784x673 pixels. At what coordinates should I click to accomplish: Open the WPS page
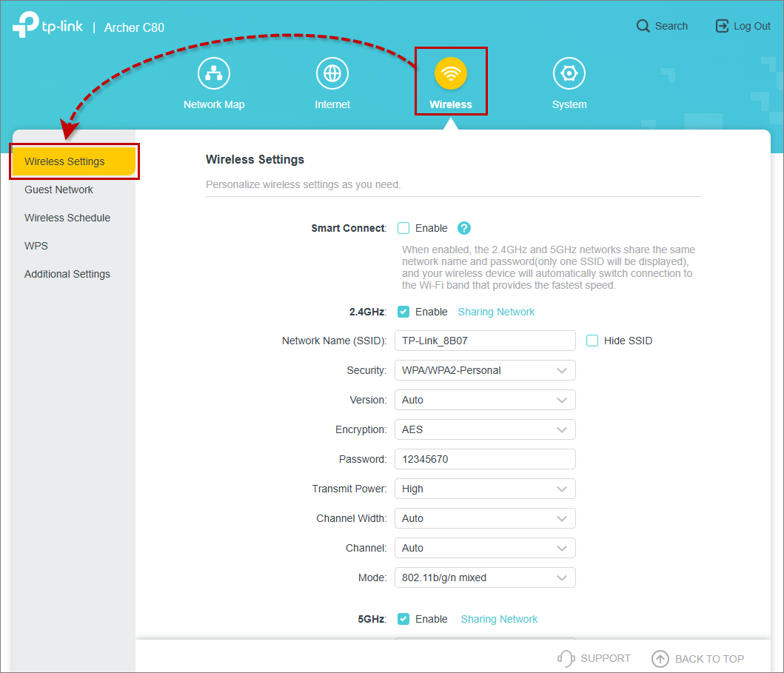click(36, 246)
